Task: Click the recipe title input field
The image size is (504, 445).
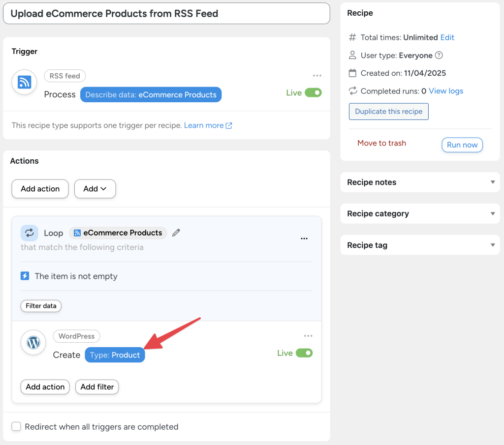Action: (166, 13)
